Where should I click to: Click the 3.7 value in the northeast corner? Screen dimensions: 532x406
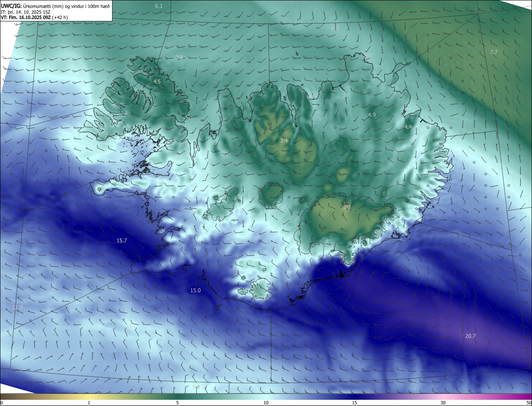[493, 52]
